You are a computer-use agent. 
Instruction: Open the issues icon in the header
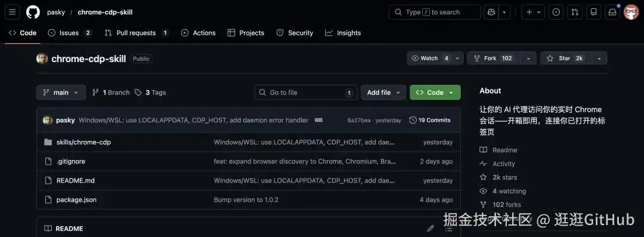tap(556, 13)
